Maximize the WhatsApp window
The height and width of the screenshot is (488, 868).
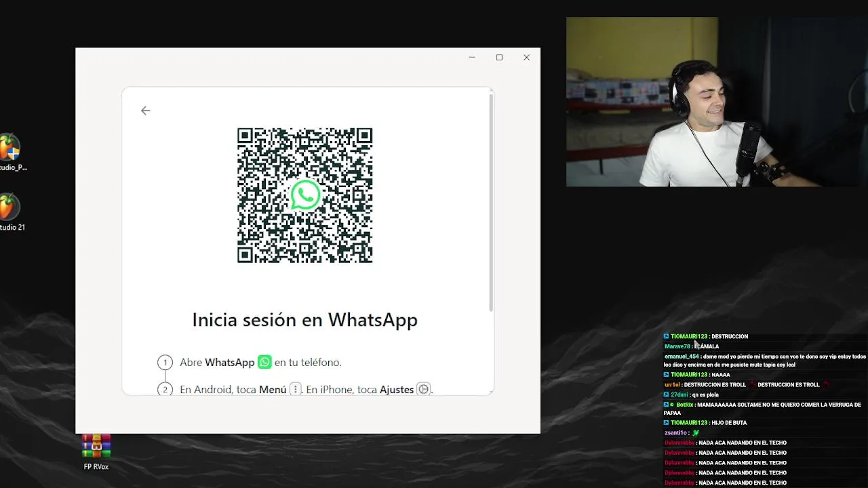tap(499, 58)
